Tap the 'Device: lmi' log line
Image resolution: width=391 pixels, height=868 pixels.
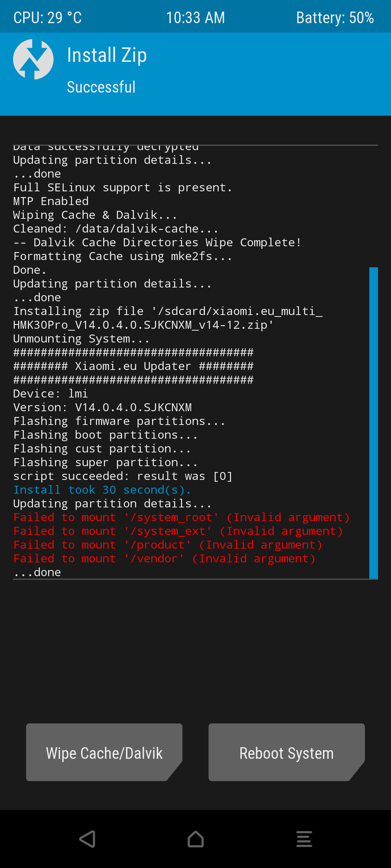[51, 394]
